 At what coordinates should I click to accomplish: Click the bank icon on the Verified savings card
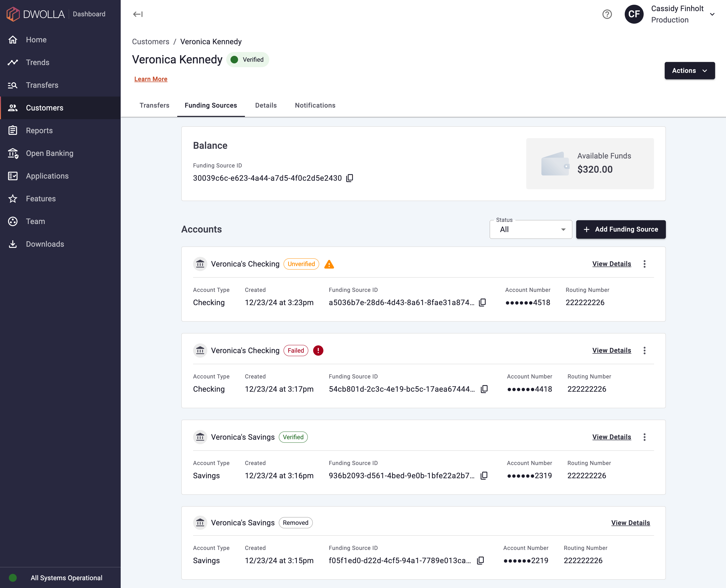pyautogui.click(x=200, y=437)
